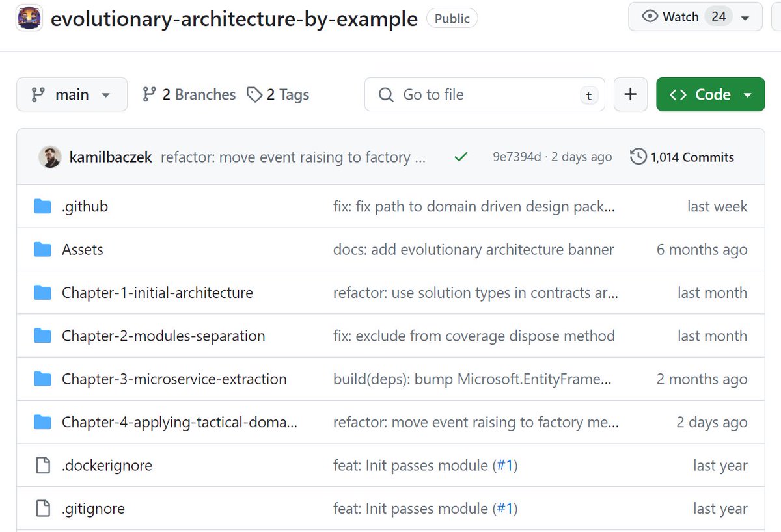781x532 pixels.
Task: Click inside the Go to file search field
Action: click(x=482, y=94)
